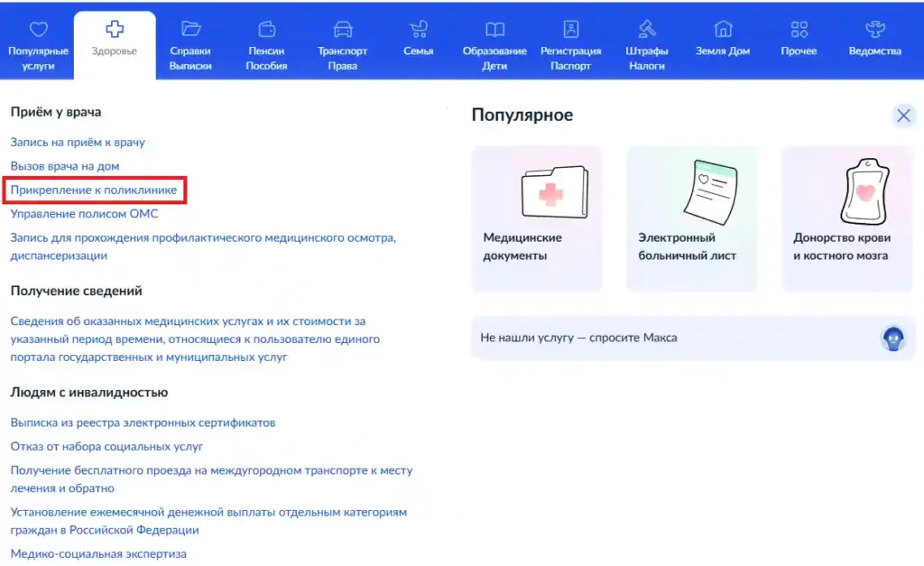The width and height of the screenshot is (924, 566).
Task: Open the Пенсии Пособия document icon
Action: pyautogui.click(x=265, y=28)
